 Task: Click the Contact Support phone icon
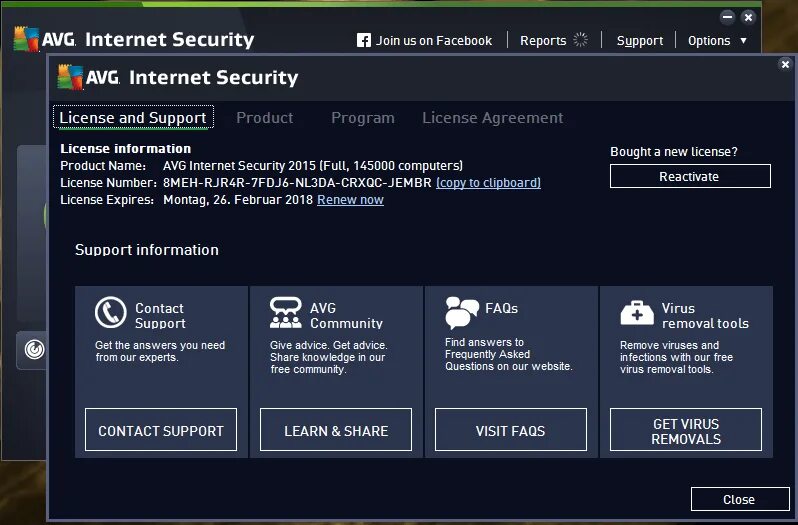[110, 312]
